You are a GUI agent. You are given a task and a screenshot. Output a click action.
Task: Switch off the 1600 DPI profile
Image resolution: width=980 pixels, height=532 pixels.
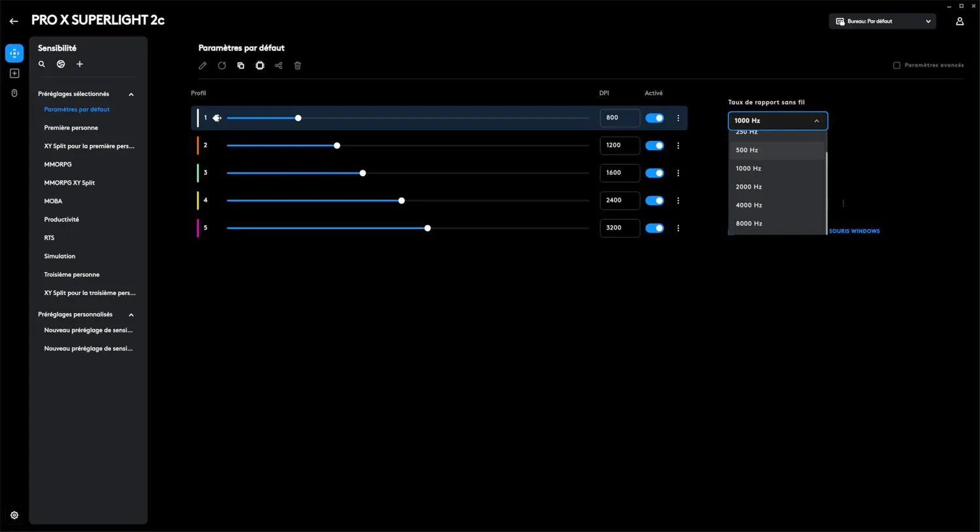click(x=655, y=173)
